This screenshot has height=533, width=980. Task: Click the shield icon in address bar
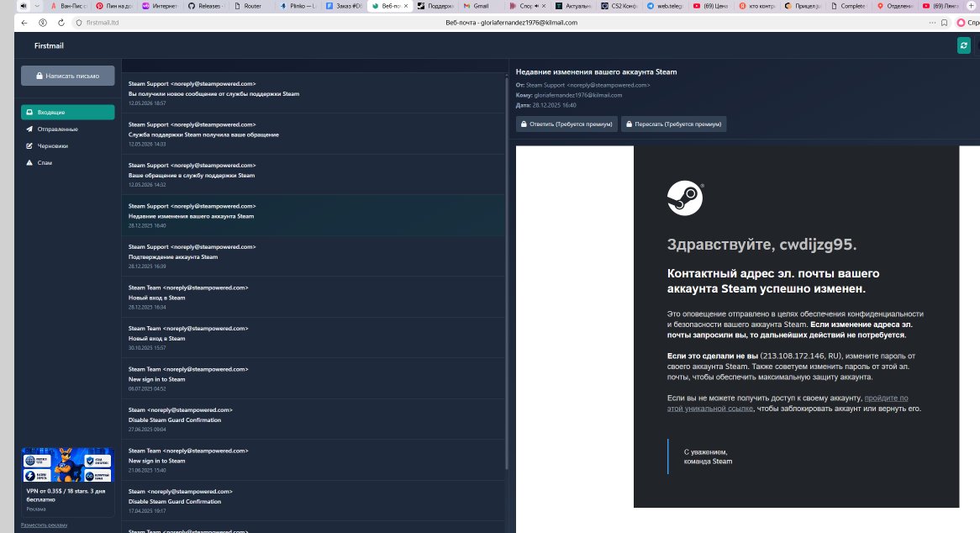pos(79,23)
